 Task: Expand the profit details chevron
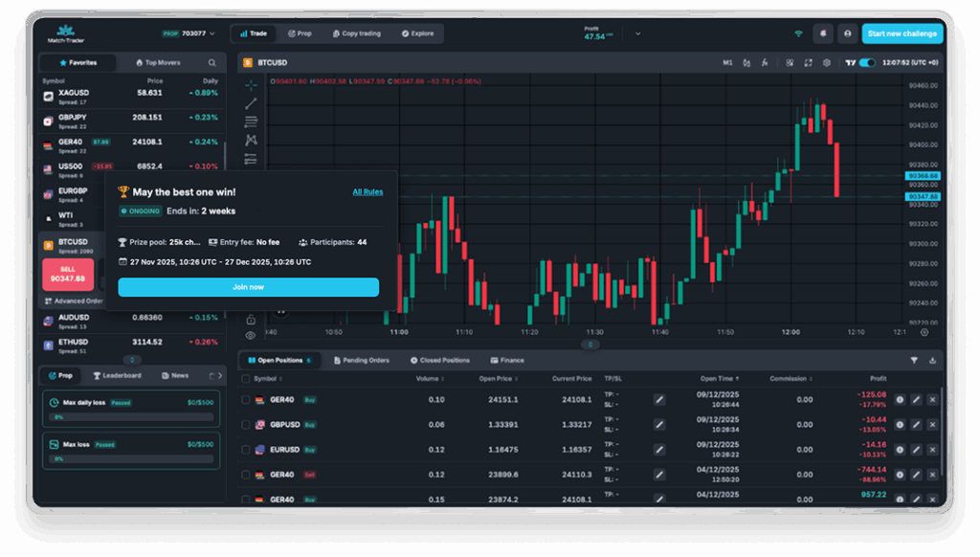(637, 33)
